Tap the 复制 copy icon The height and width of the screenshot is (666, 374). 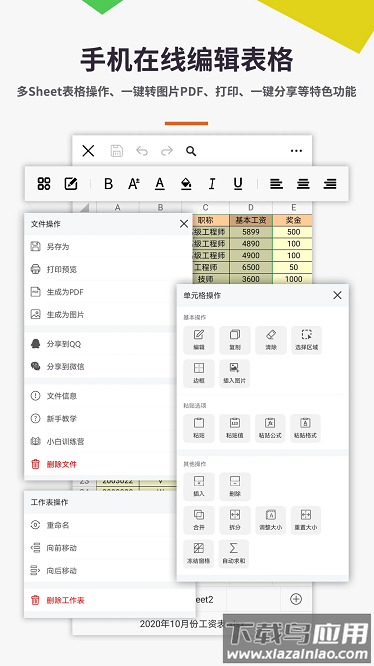coord(235,340)
